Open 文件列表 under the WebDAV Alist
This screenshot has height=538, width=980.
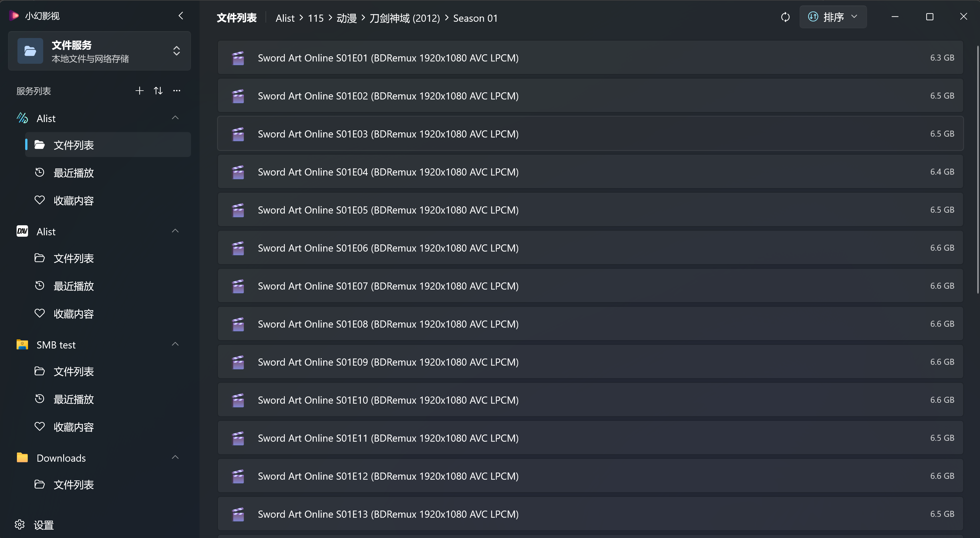[108, 258]
